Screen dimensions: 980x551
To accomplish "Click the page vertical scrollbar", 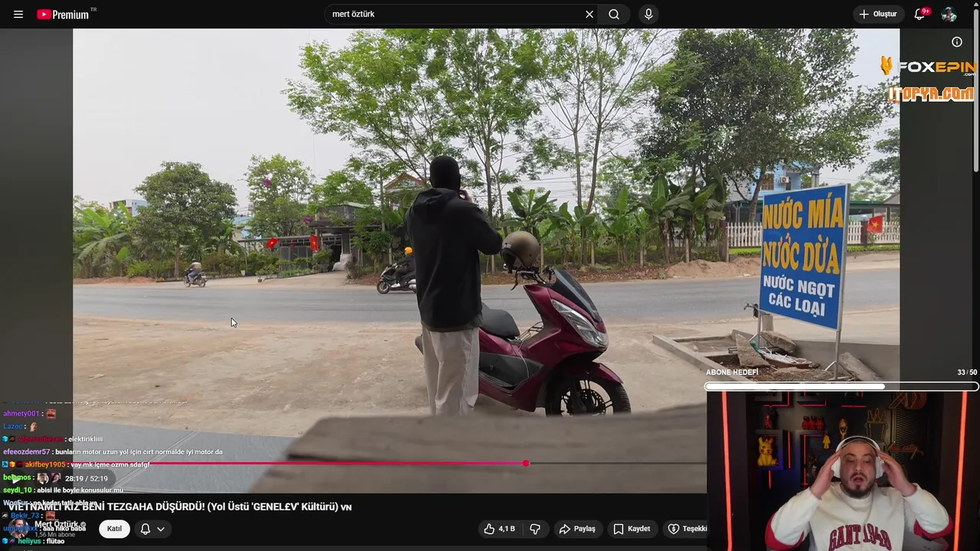I will (x=975, y=89).
